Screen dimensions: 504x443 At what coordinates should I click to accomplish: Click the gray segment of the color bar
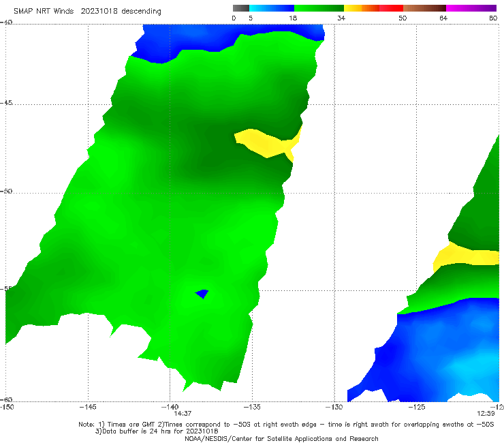[x=241, y=8]
